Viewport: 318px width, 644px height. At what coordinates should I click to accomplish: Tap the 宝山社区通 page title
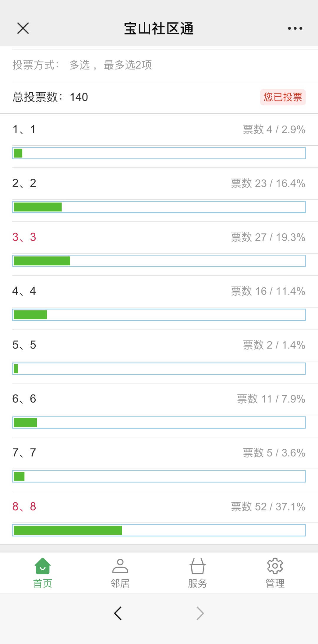tap(159, 28)
